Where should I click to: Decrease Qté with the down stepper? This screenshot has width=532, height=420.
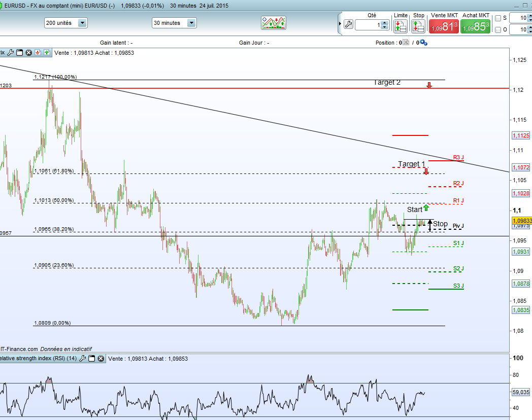(384, 27)
